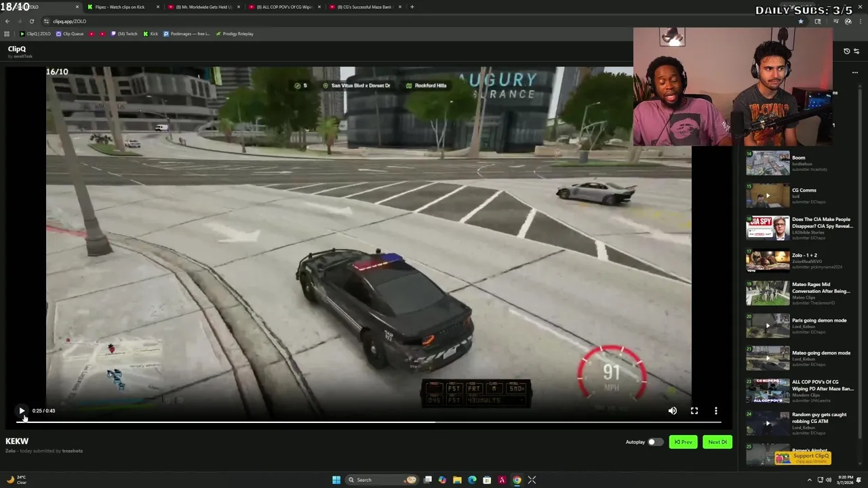Open the 'Clip Queue' bookmark

pos(70,34)
